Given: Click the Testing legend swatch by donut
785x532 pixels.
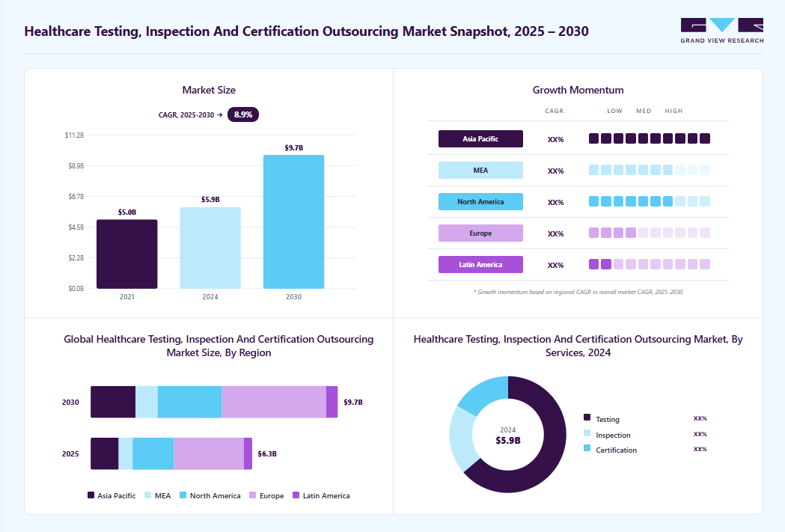Looking at the screenshot, I should click(587, 418).
